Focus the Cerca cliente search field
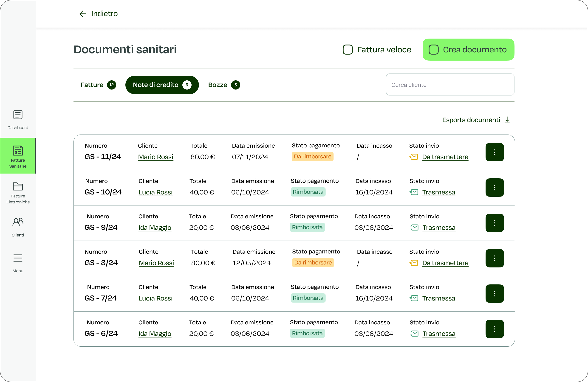This screenshot has width=588, height=382. pos(450,85)
